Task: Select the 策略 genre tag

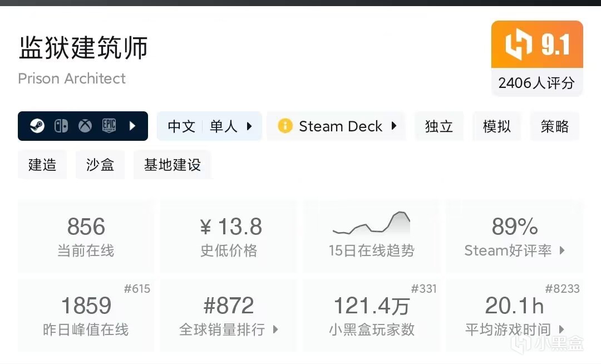Action: click(554, 126)
